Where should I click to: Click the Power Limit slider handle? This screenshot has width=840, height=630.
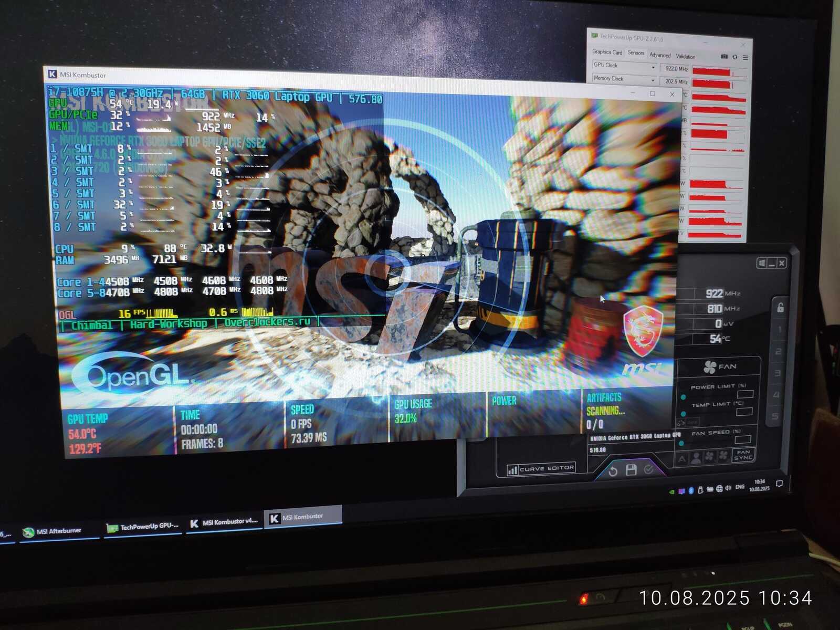(684, 397)
